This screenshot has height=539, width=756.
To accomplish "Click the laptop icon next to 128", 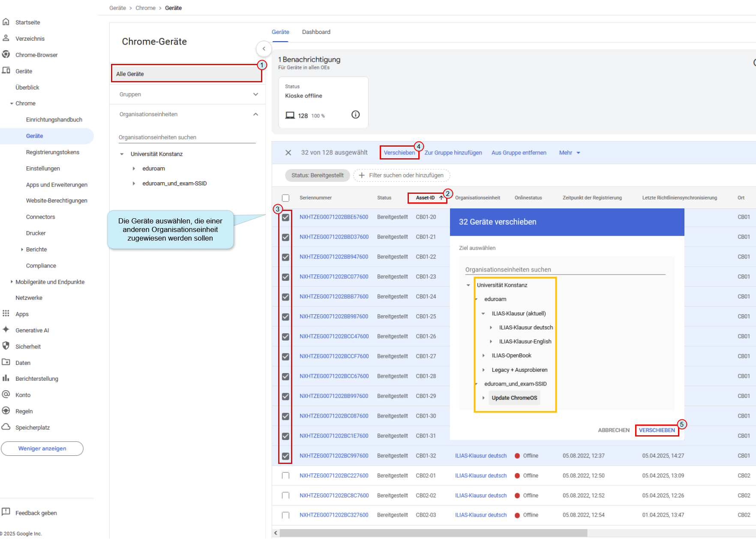I will [290, 115].
